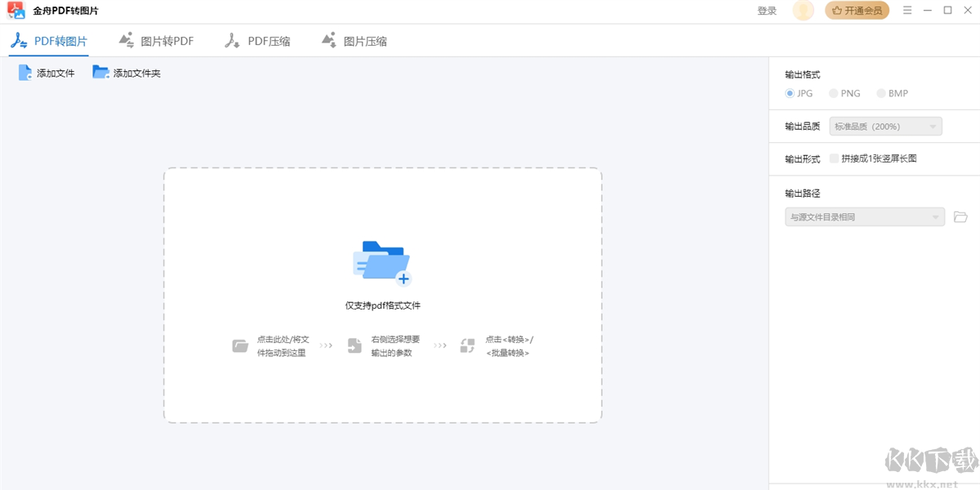The width and height of the screenshot is (980, 490).
Task: Click the 添加文件夹 (Add Folder) icon
Action: (x=100, y=72)
